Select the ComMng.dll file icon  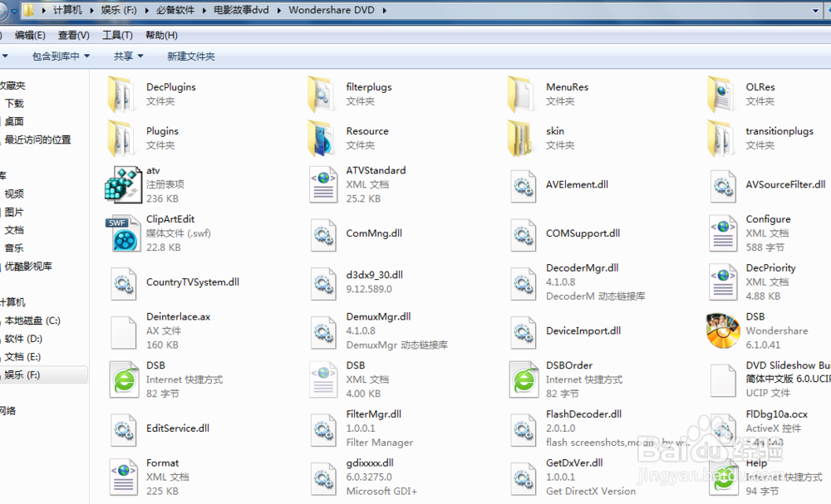coord(323,234)
